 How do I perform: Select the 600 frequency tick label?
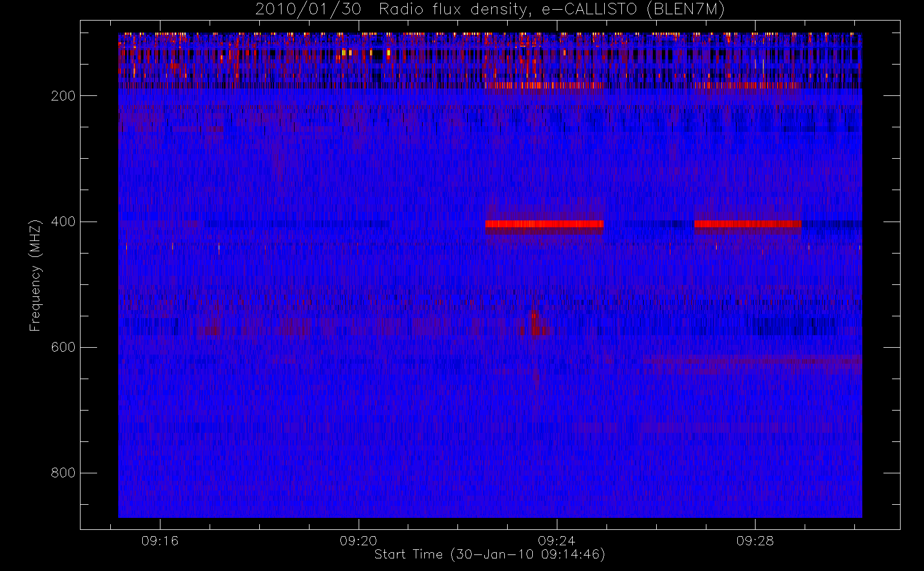point(63,347)
